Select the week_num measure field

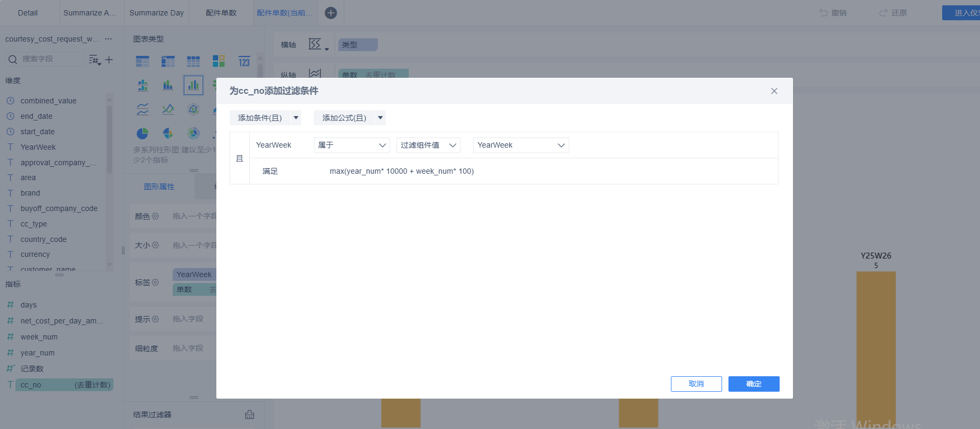tap(39, 337)
